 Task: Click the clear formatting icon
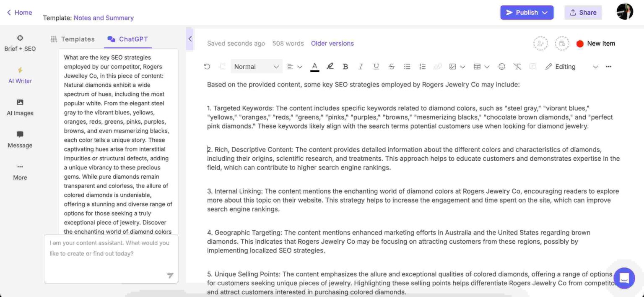tap(517, 67)
